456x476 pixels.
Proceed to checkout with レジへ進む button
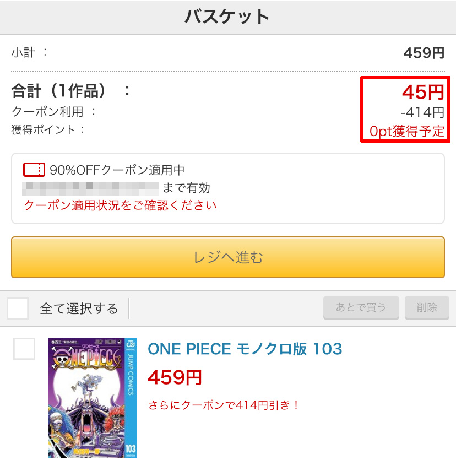pyautogui.click(x=228, y=257)
